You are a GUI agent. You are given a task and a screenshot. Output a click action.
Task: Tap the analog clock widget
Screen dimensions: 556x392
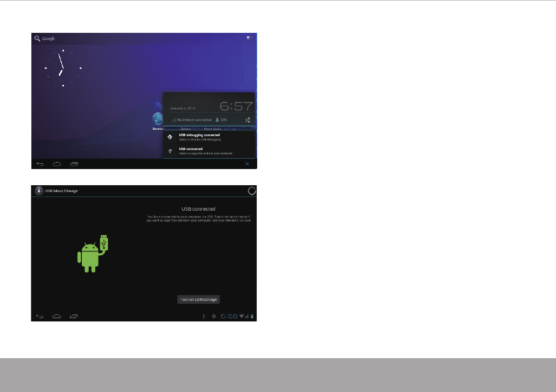[x=63, y=68]
